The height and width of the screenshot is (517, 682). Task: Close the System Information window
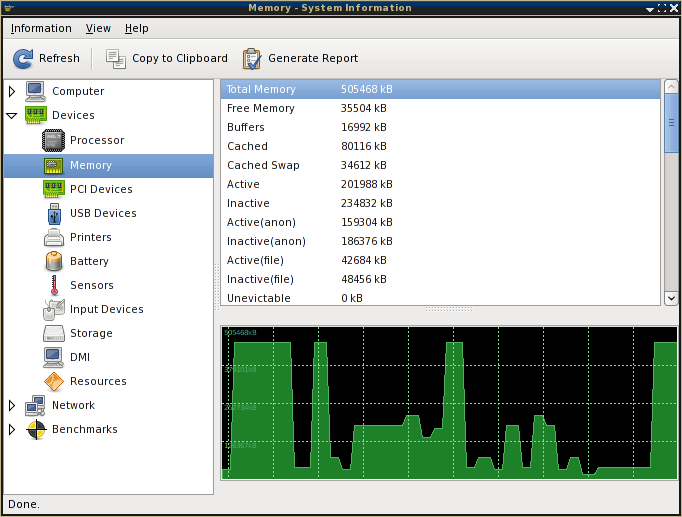coord(674,8)
